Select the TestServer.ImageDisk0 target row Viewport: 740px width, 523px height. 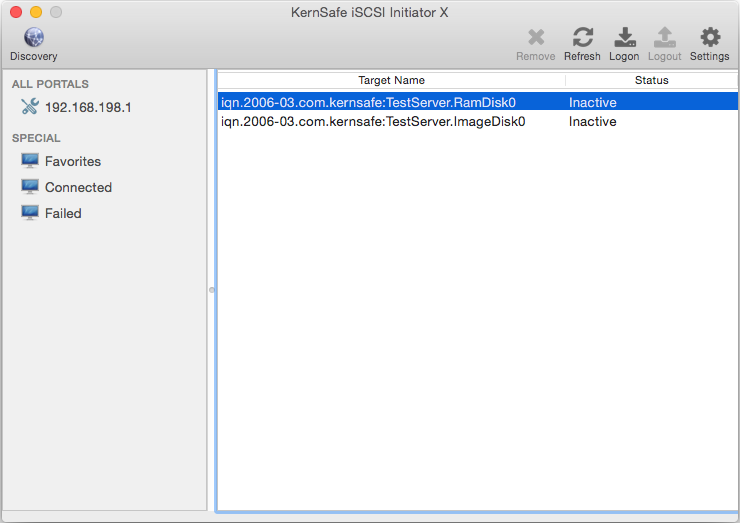tap(478, 121)
